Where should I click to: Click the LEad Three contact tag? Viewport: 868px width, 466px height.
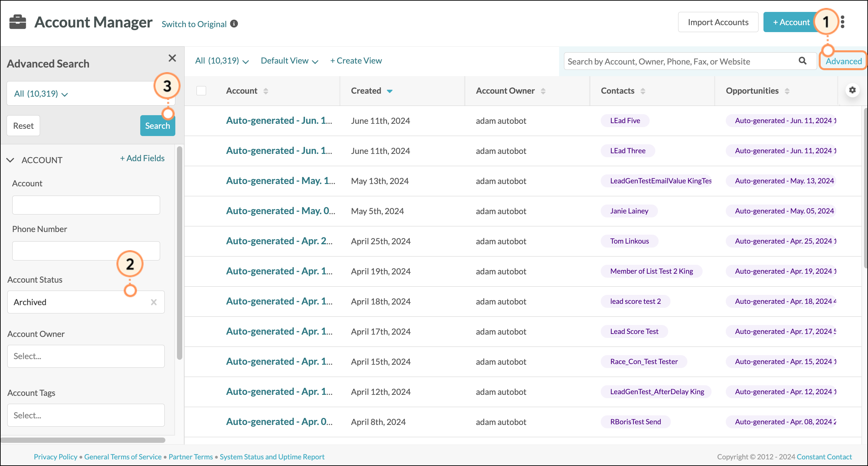point(628,150)
